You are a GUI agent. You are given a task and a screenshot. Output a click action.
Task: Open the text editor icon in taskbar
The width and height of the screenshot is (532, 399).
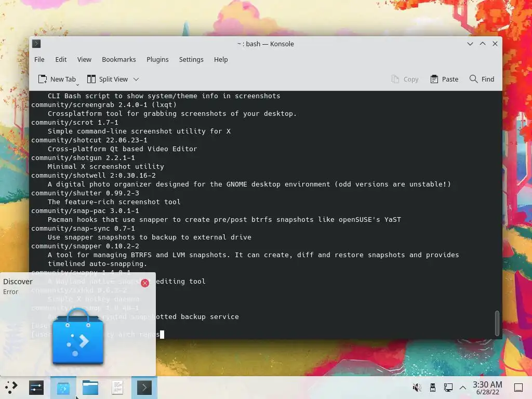[x=117, y=388]
